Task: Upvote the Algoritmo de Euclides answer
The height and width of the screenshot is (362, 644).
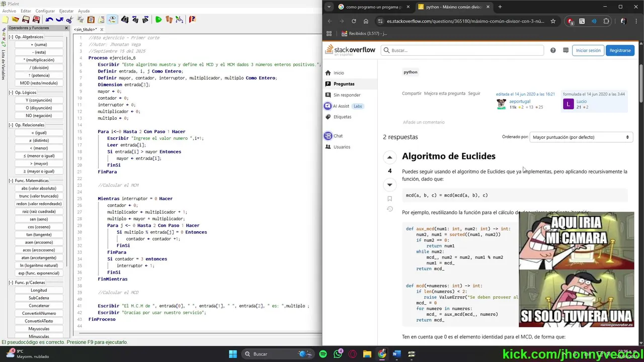Action: click(389, 157)
